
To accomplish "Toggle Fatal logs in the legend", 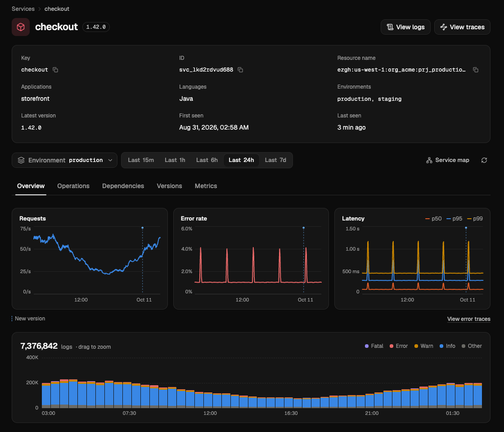I will [x=374, y=346].
